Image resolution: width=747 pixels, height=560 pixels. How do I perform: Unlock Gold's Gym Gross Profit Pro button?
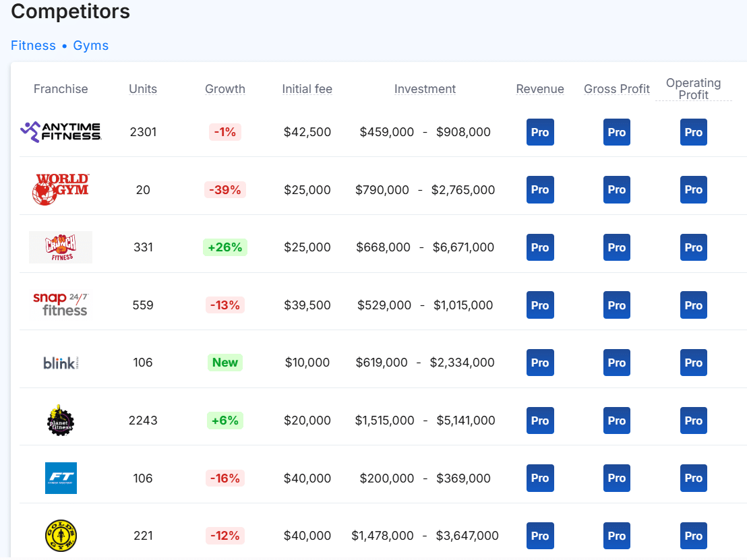pyautogui.click(x=616, y=536)
